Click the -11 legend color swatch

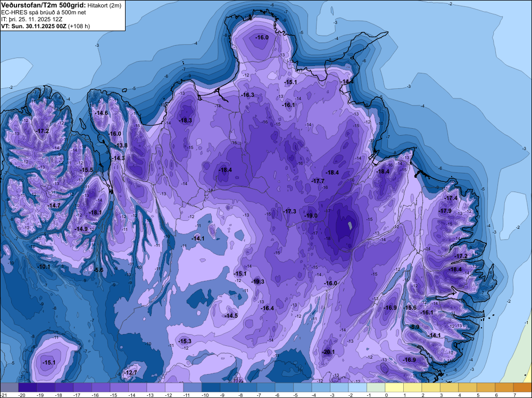pyautogui.click(x=193, y=387)
